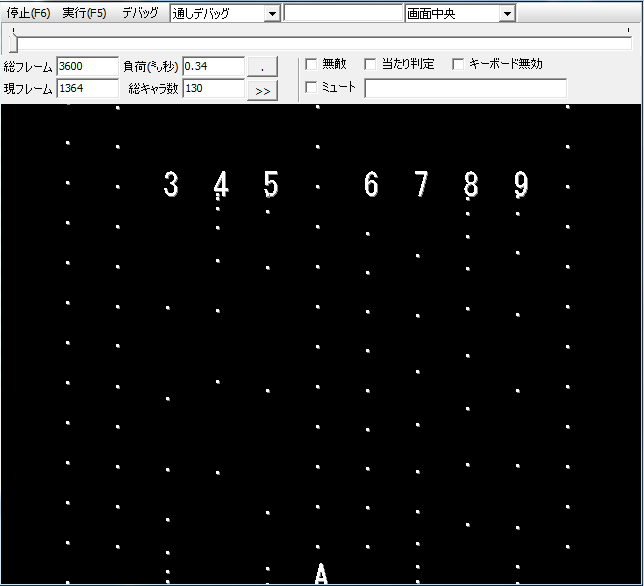Viewport: 644px width, 586px height.
Task: Click in the 総フレーム field showing 3600
Action: [x=87, y=67]
